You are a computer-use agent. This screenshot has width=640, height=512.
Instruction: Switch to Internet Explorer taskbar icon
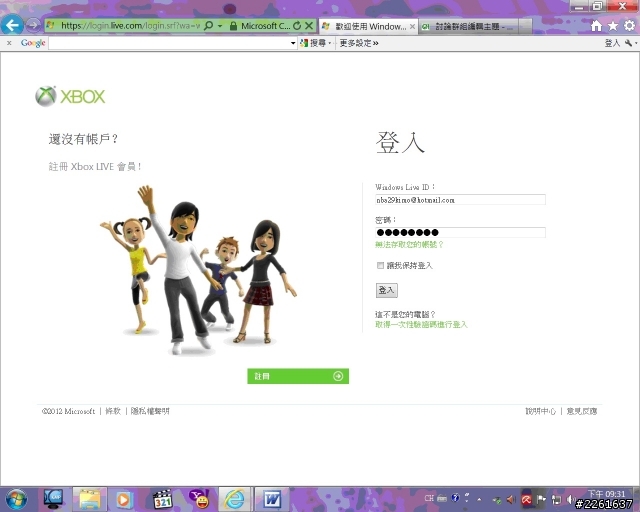click(235, 499)
